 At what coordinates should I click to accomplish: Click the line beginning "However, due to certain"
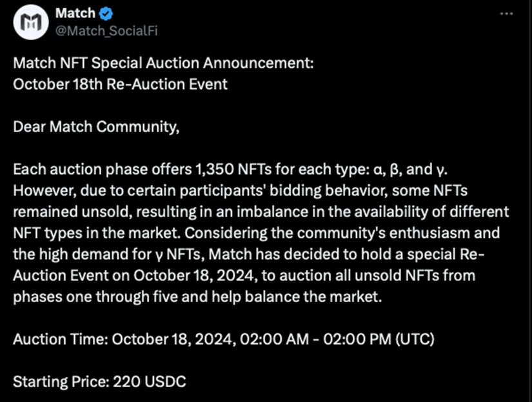coord(241,191)
